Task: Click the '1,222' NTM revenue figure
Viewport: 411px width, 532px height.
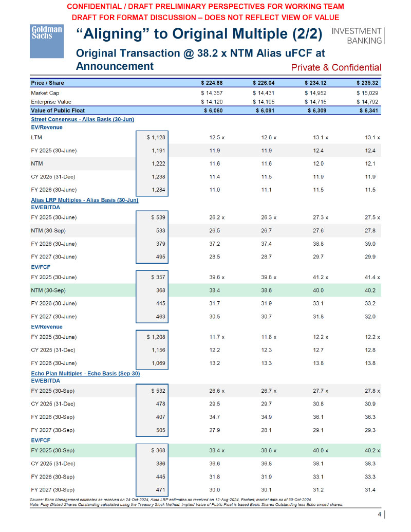Action: click(158, 163)
